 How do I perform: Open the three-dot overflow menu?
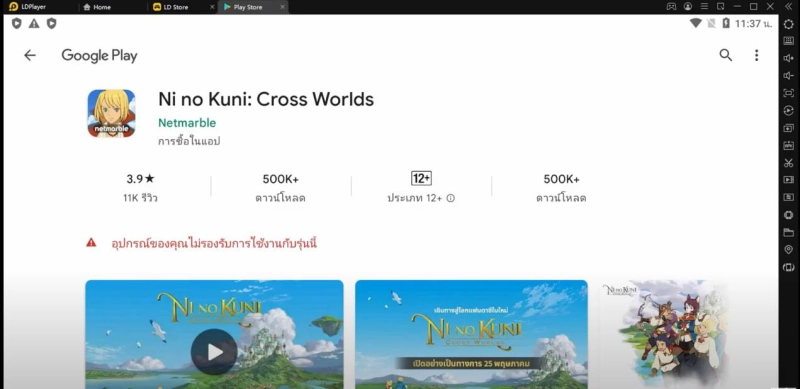pos(757,55)
